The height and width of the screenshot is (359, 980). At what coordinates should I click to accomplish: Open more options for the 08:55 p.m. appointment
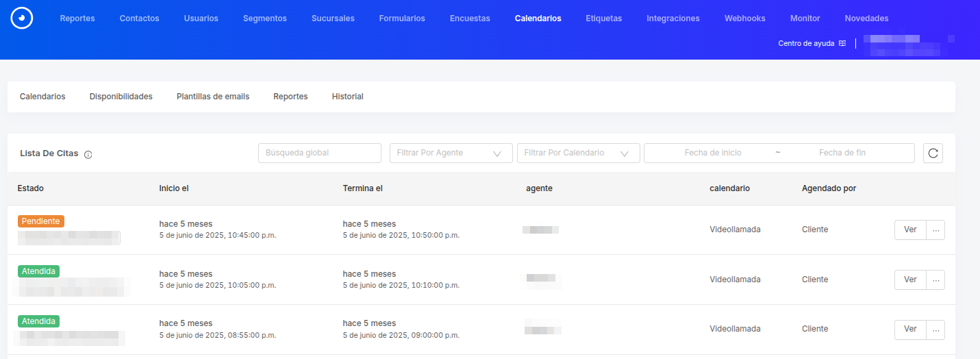pos(935,330)
